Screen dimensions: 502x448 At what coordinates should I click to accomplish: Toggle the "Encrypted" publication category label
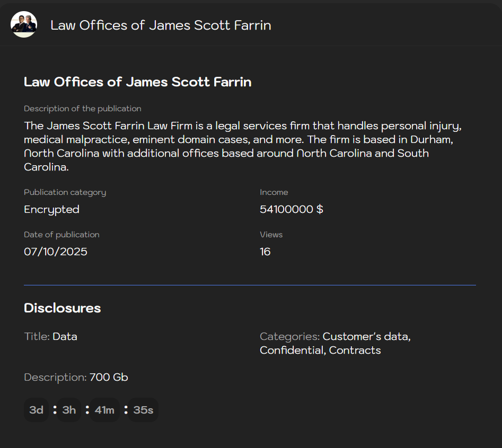coord(51,209)
